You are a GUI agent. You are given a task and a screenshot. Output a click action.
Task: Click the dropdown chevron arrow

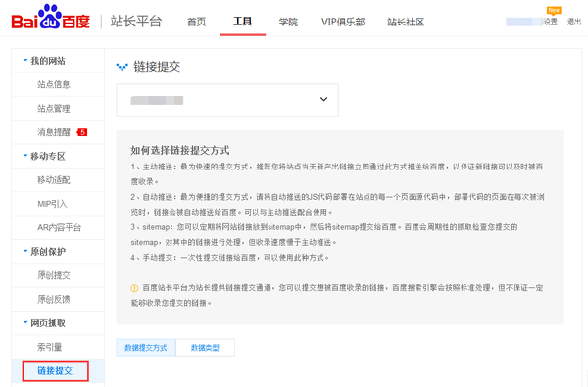pyautogui.click(x=323, y=99)
